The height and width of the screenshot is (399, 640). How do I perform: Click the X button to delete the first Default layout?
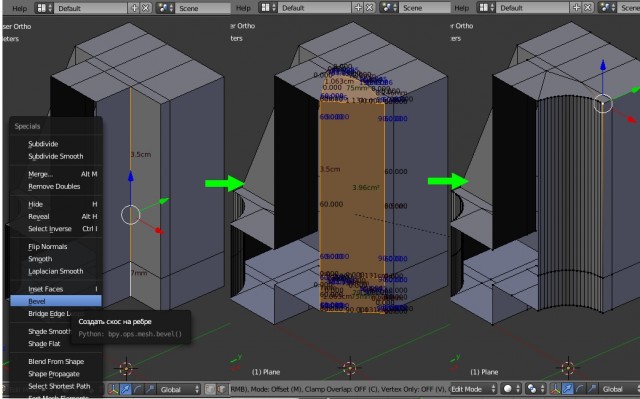146,8
